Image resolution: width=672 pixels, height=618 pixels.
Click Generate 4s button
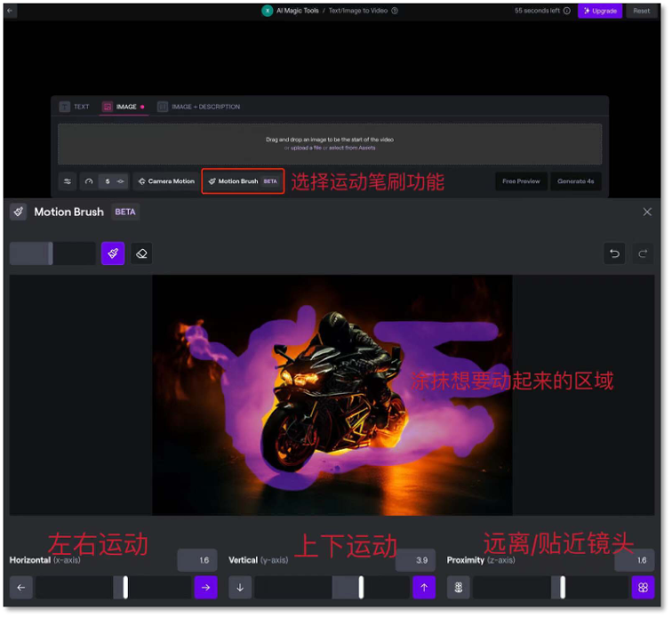576,181
